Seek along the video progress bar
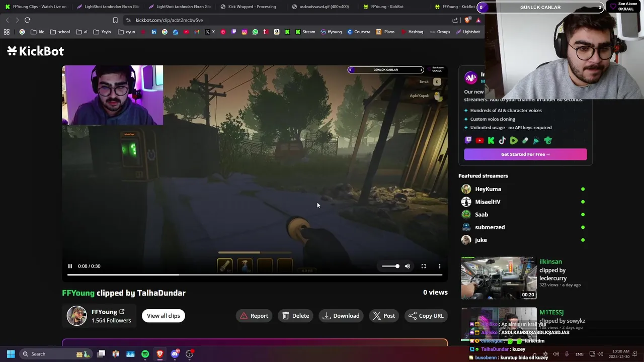 click(255, 275)
